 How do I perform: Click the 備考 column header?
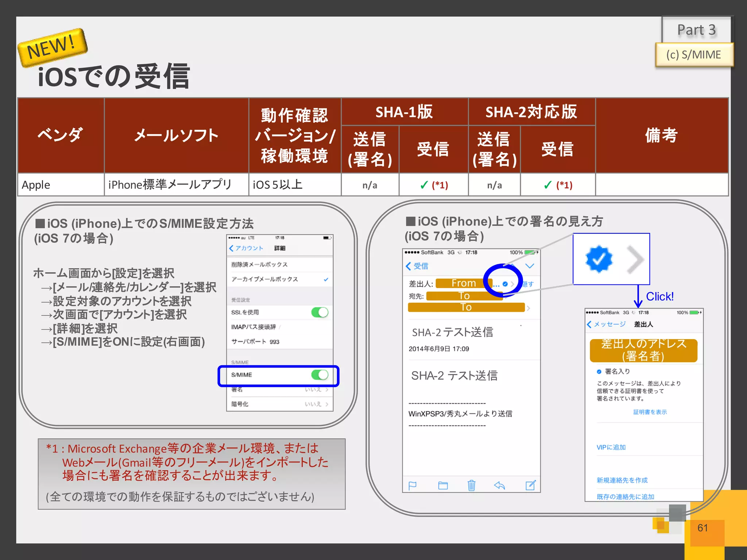point(662,135)
